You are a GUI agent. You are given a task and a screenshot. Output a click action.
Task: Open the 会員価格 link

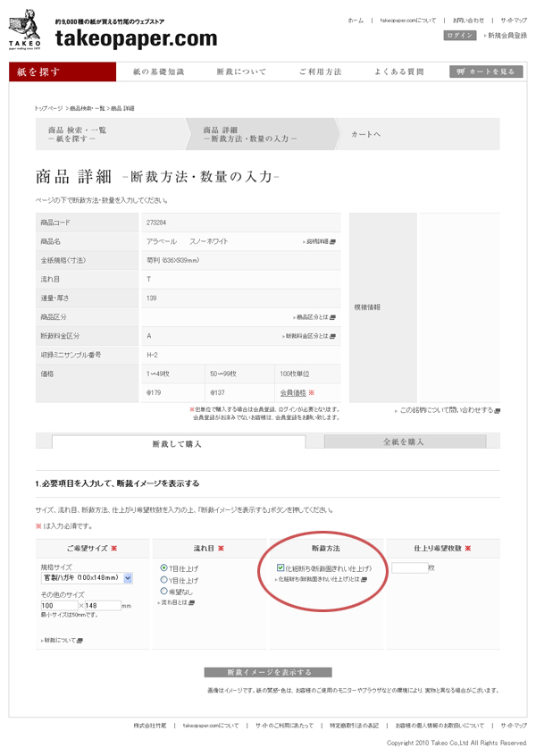click(292, 392)
